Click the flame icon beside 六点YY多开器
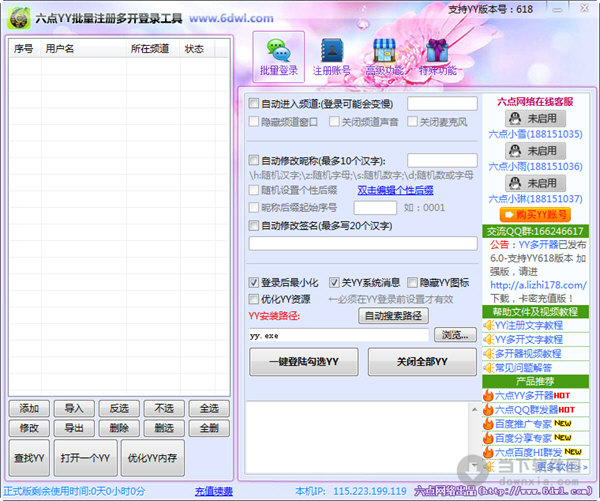 pyautogui.click(x=488, y=395)
